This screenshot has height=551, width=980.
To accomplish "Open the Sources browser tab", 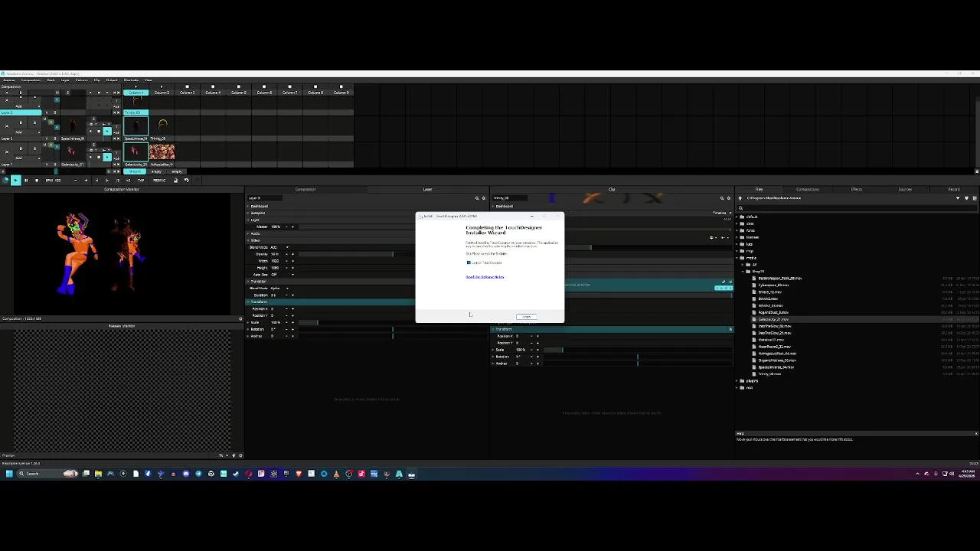I will (x=905, y=189).
